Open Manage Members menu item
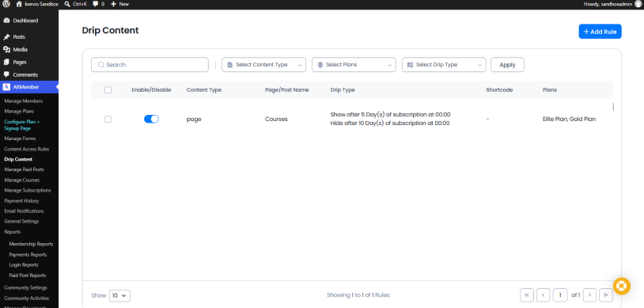644x308 pixels. 24,101
